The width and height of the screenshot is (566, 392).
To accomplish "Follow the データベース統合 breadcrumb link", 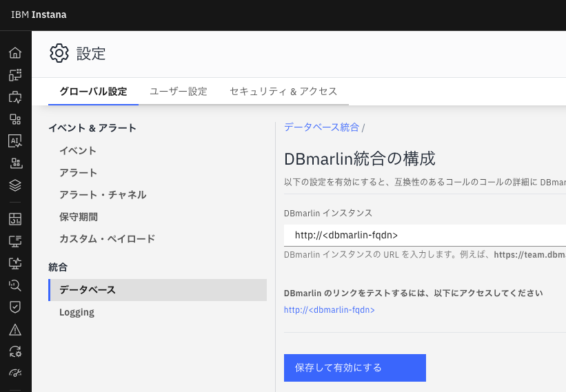I will [x=322, y=127].
